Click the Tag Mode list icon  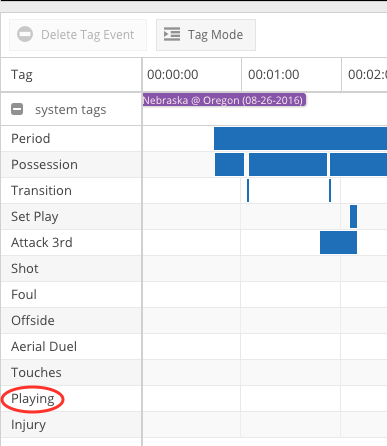click(x=172, y=34)
